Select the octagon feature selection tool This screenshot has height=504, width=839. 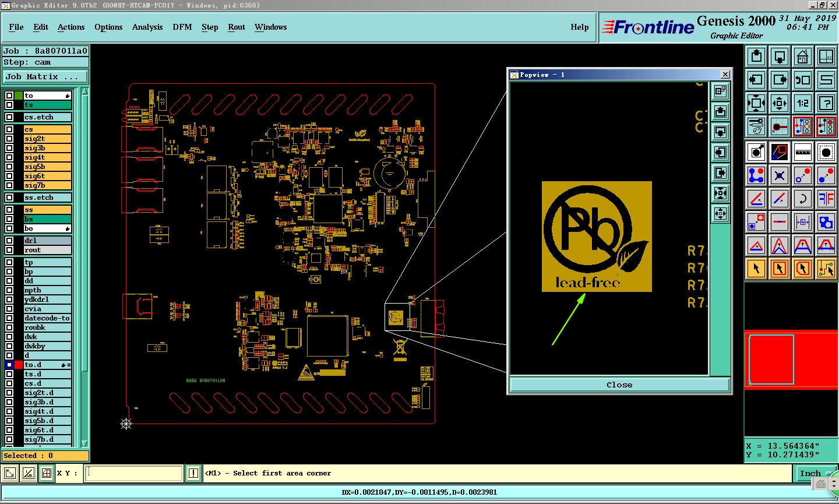click(826, 153)
